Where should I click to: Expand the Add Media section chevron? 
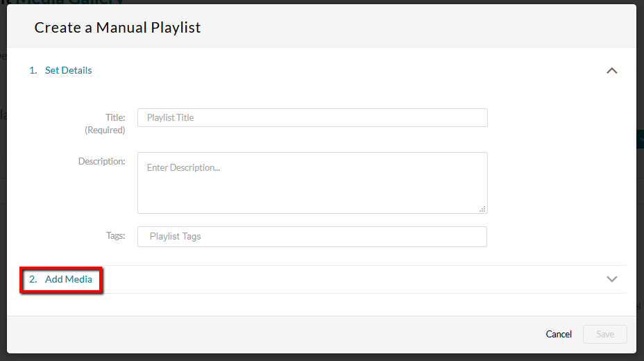coord(611,279)
